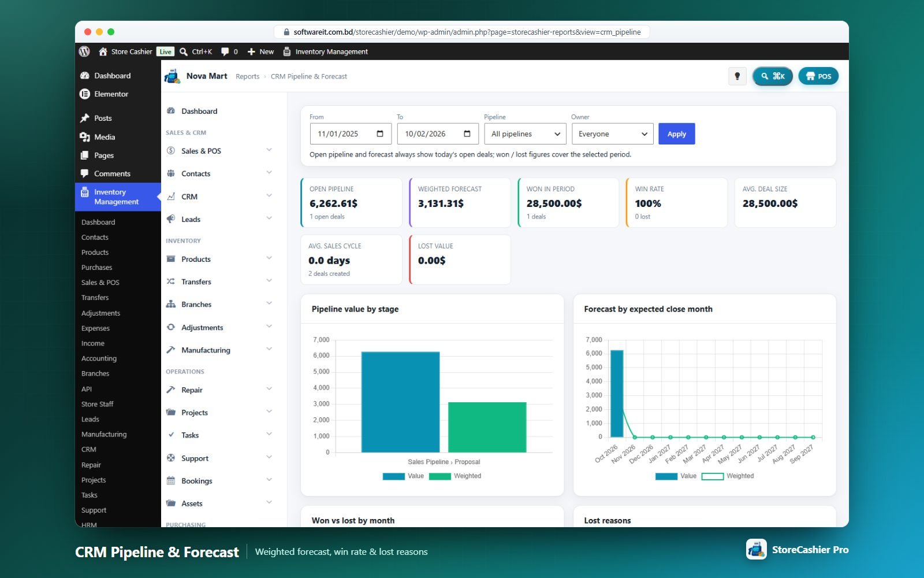Image resolution: width=924 pixels, height=578 pixels.
Task: Click the Posts pin icon
Action: [x=85, y=118]
